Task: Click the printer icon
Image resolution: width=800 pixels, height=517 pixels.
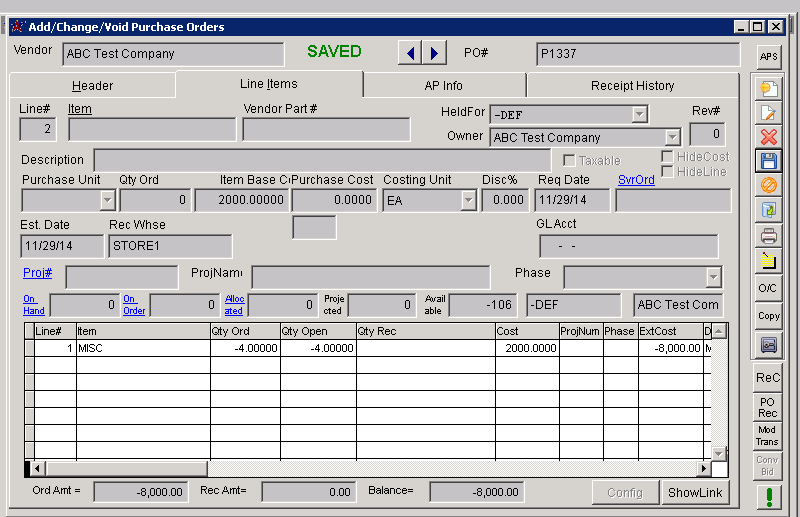Action: [x=768, y=236]
